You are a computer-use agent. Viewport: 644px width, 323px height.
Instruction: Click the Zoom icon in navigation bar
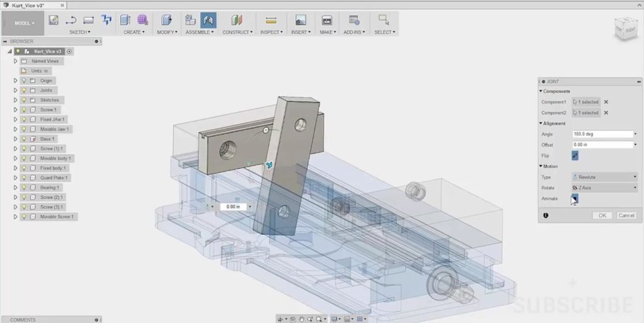(309, 319)
